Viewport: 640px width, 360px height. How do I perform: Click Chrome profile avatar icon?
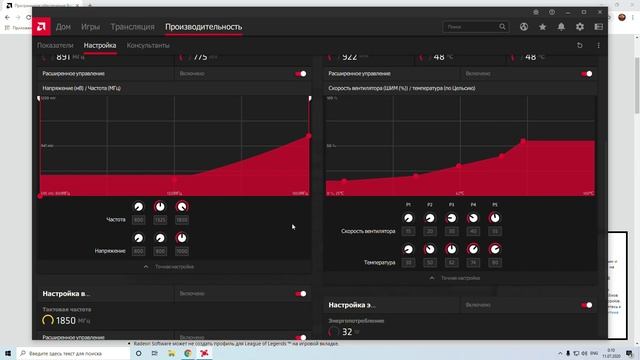[x=622, y=17]
